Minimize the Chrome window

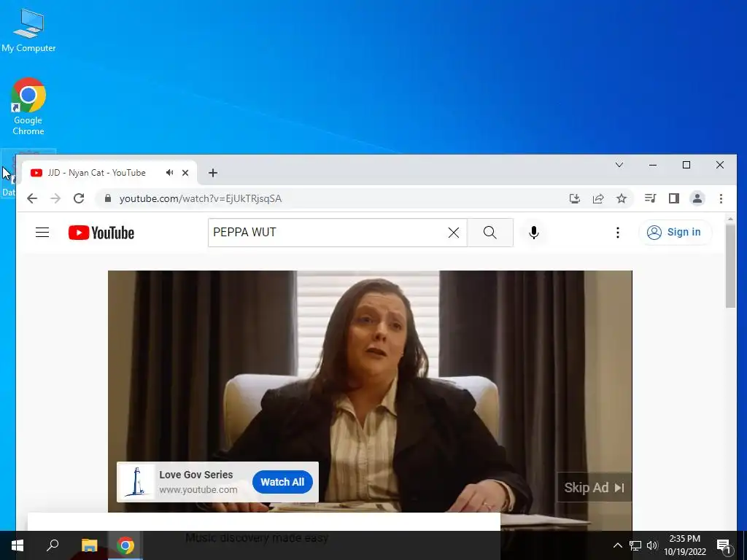click(x=653, y=165)
